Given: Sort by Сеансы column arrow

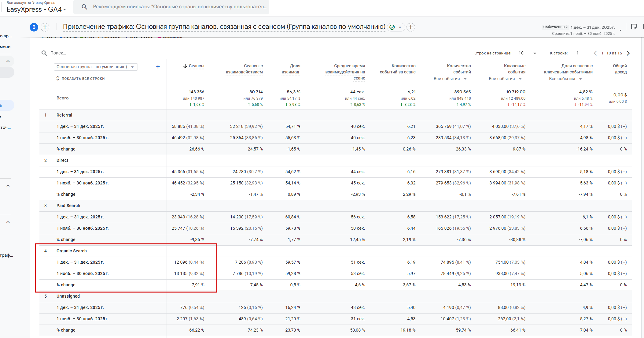Looking at the screenshot, I should coord(185,66).
